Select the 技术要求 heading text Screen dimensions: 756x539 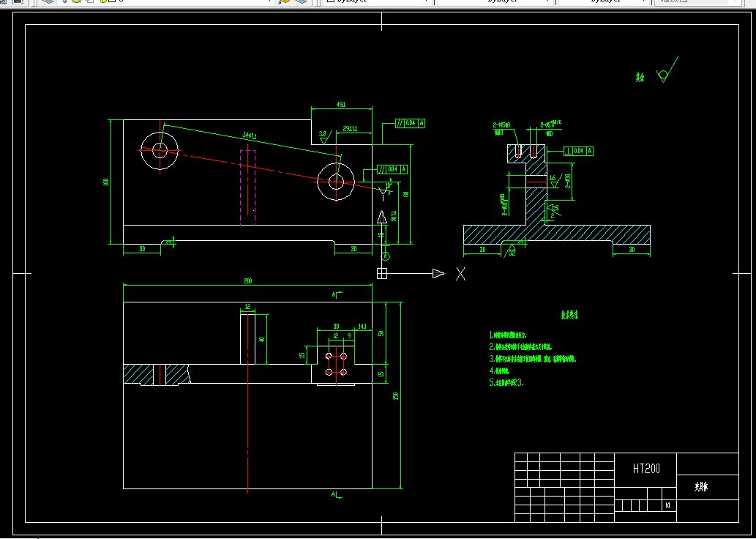pos(569,315)
